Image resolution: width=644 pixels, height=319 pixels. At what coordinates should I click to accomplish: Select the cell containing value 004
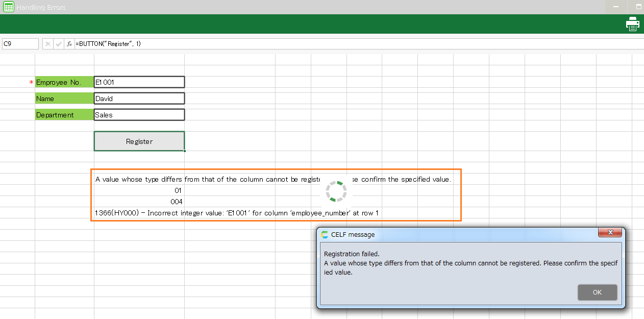139,202
